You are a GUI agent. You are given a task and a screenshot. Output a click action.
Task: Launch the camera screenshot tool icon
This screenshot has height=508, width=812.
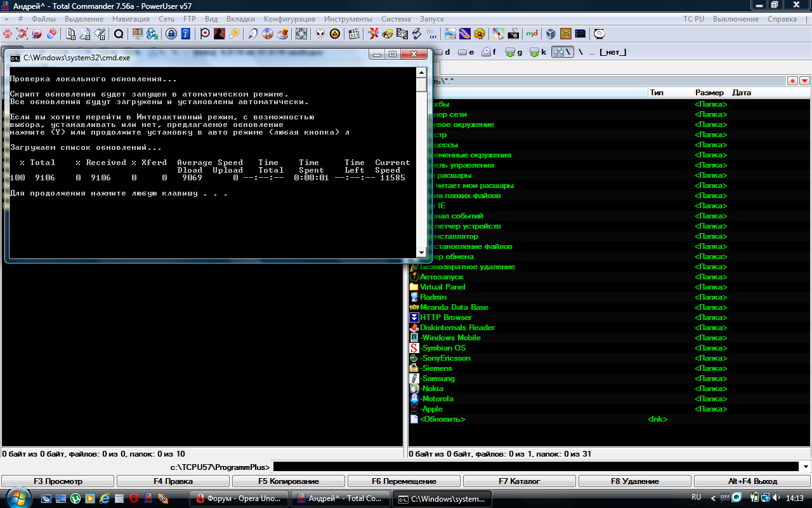[x=513, y=34]
